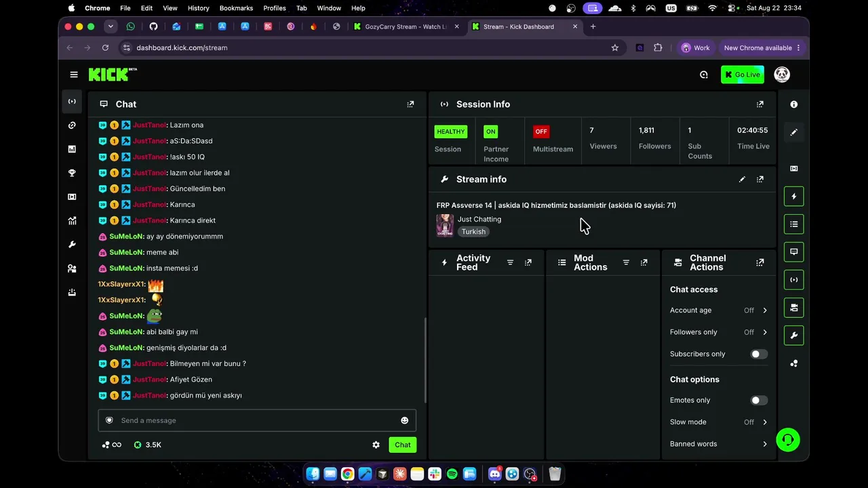Open the users community icon in left sidebar
Image resolution: width=868 pixels, height=488 pixels.
pyautogui.click(x=72, y=268)
